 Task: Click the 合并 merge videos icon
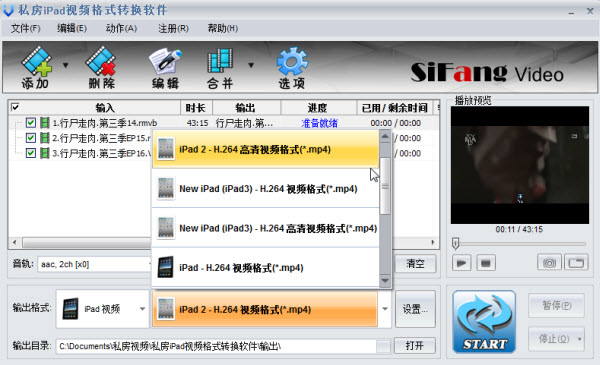pos(220,68)
